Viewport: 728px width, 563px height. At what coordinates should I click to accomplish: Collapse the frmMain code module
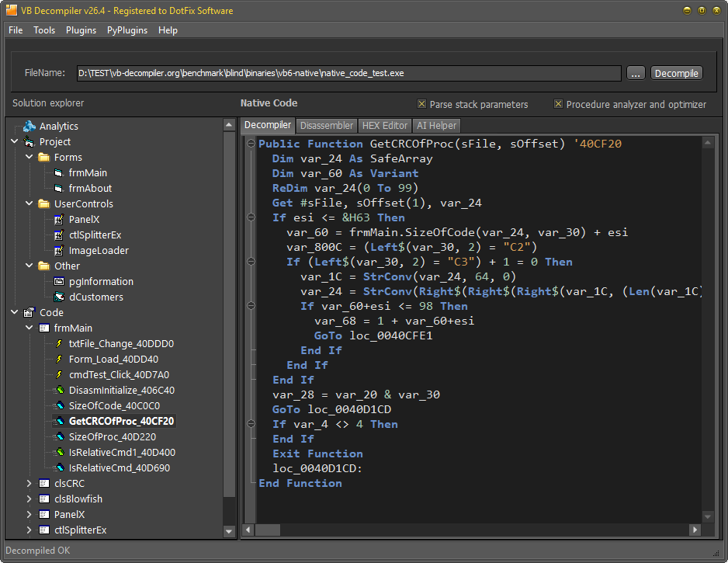[29, 328]
